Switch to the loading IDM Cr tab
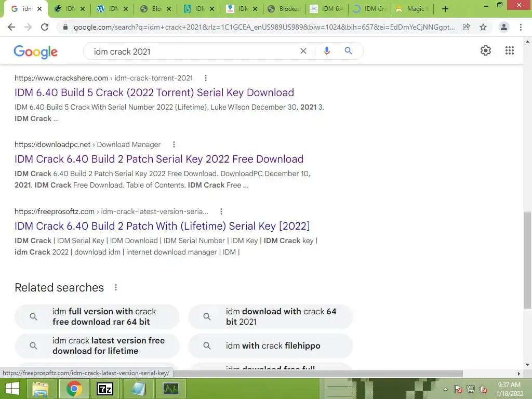The width and height of the screenshot is (532, 399). [370, 9]
